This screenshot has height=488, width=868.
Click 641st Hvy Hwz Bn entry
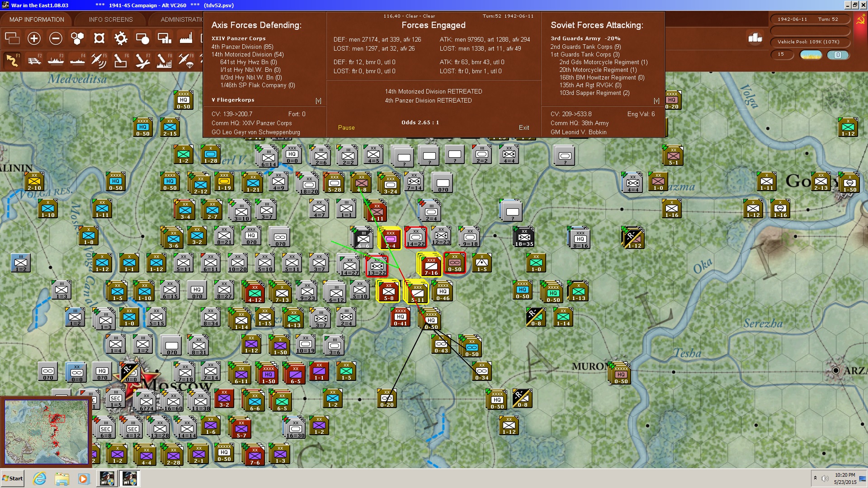click(249, 62)
